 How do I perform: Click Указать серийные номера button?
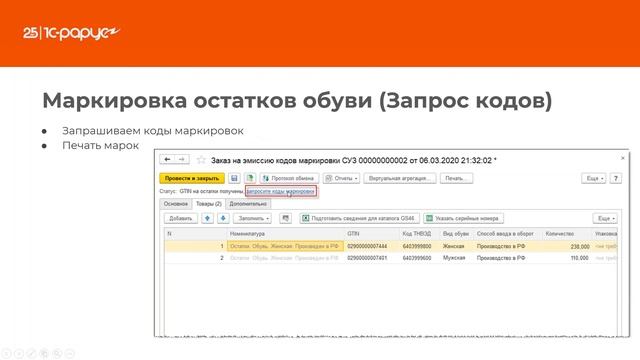tap(463, 218)
